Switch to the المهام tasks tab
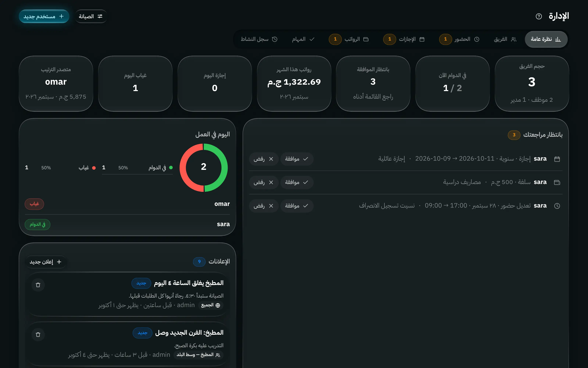588x368 pixels. click(x=303, y=39)
